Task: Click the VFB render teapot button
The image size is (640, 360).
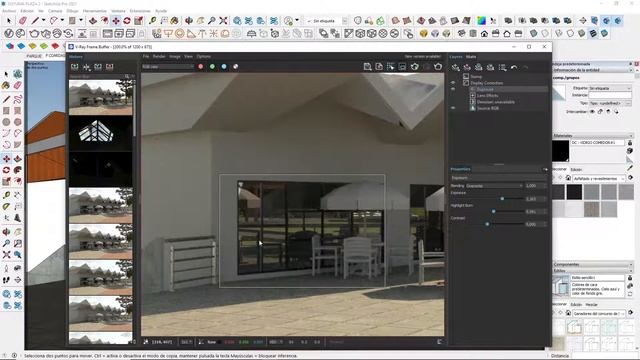Action: click(x=438, y=67)
